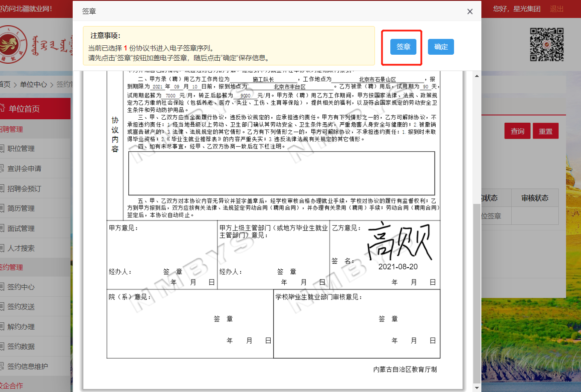581x392 pixels.
Task: Open the 签约中心 menu item
Action: [21, 287]
